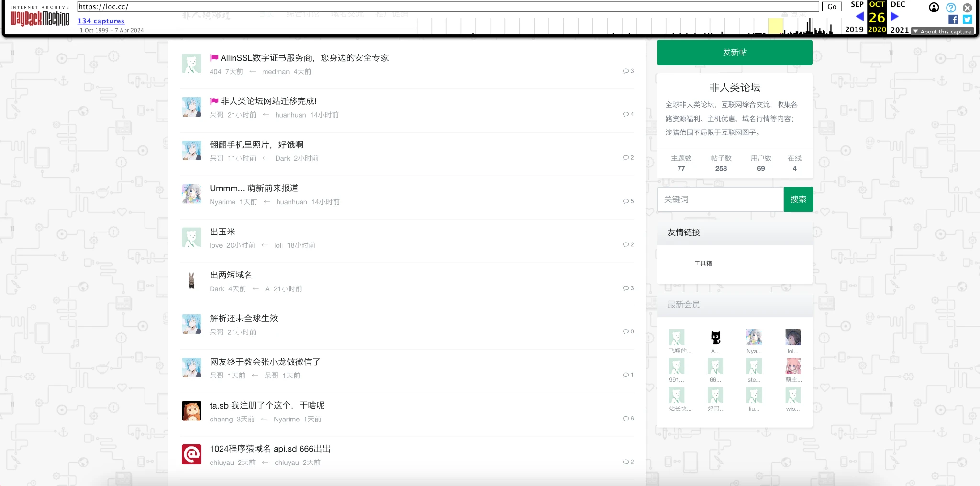The image size is (980, 486).
Task: Expand the About this capture dropdown
Action: (942, 32)
